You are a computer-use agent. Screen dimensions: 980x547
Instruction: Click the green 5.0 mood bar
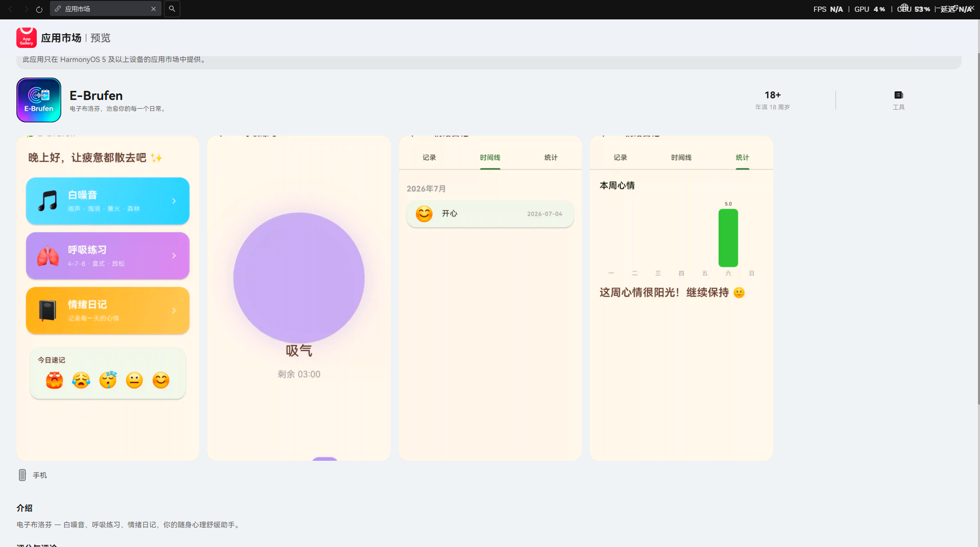(x=728, y=238)
